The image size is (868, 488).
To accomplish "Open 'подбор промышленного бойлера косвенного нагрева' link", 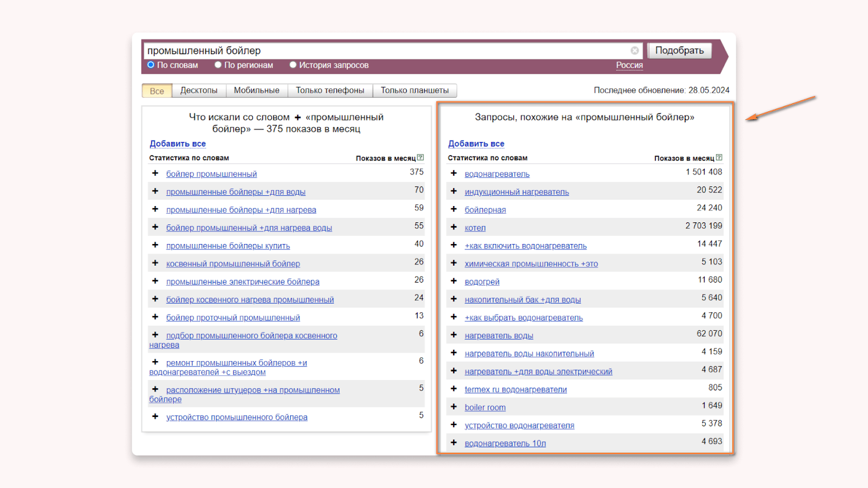I will click(243, 341).
